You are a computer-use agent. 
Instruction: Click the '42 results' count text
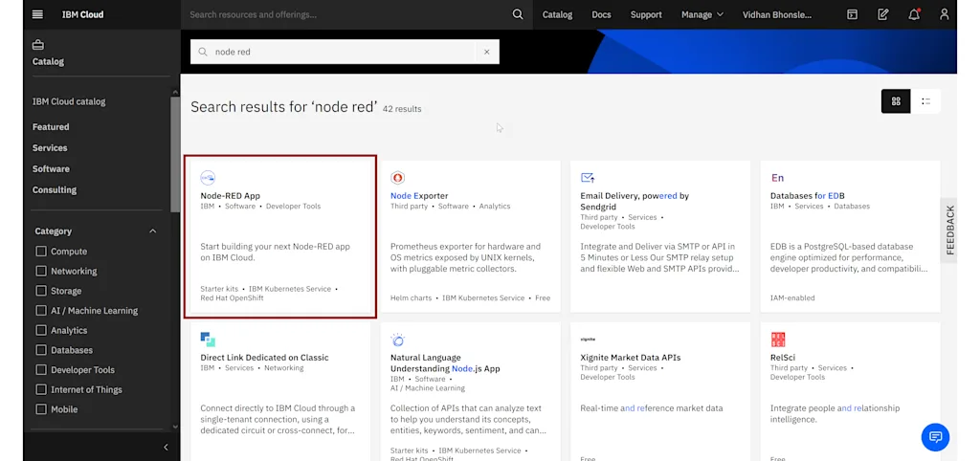(x=402, y=109)
